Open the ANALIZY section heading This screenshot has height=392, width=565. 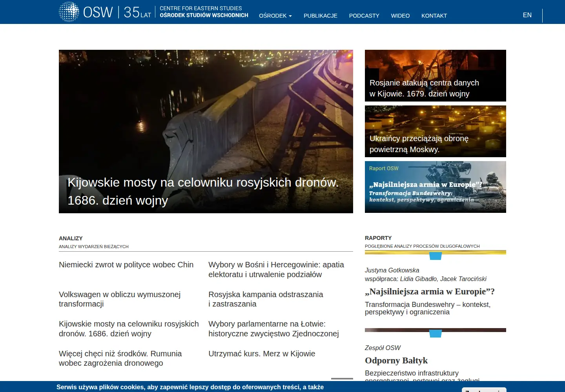click(71, 238)
